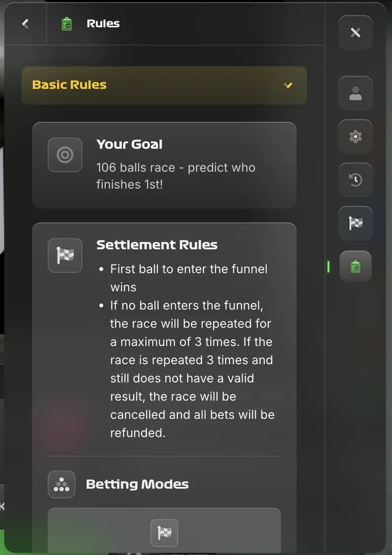Open the race flag panel in sidebar
The width and height of the screenshot is (392, 555).
click(x=355, y=223)
